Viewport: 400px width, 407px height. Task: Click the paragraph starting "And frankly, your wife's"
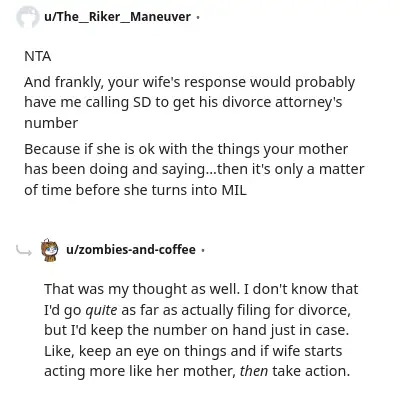pos(190,103)
